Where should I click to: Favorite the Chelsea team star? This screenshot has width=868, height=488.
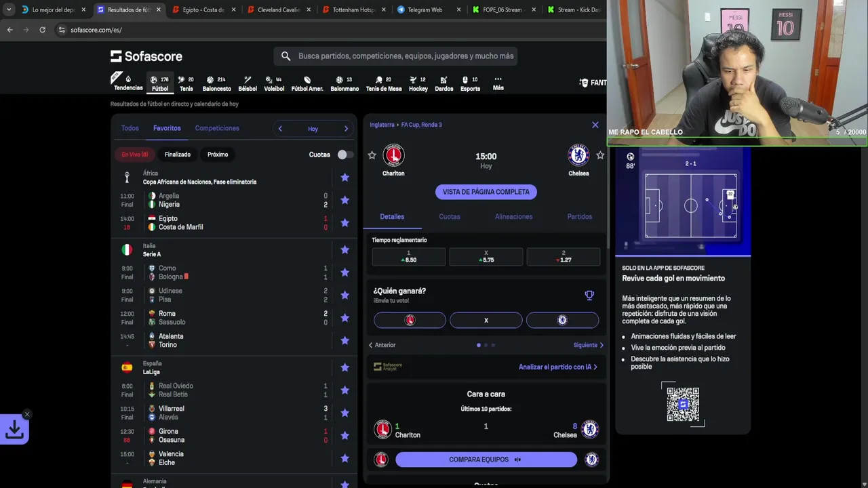600,155
